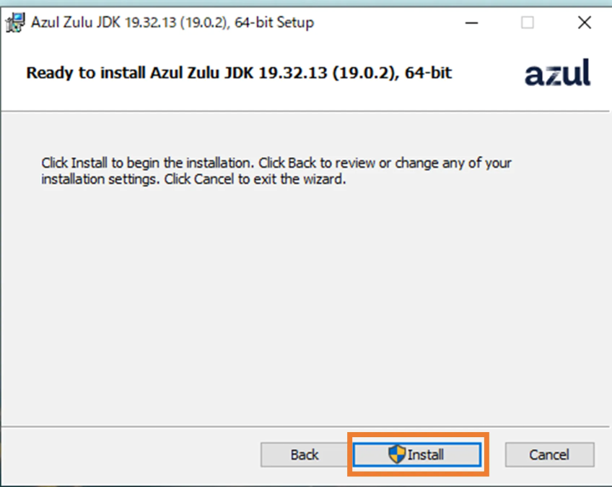This screenshot has height=487, width=612.
Task: Click the empty gray content area
Action: coord(300,300)
